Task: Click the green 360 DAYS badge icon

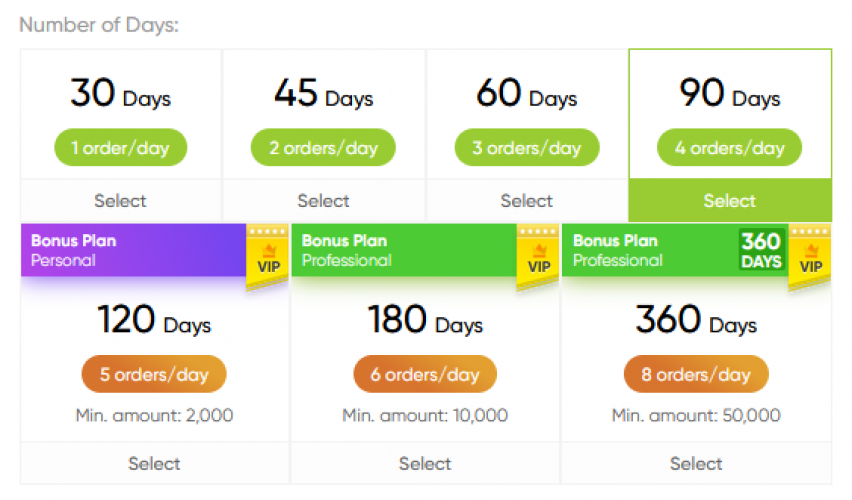Action: pos(761,251)
